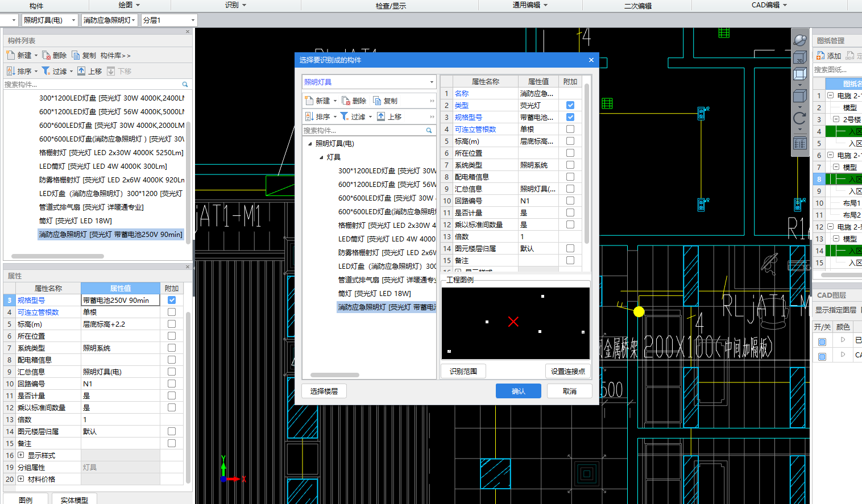This screenshot has height=504, width=862.
Task: Click search magnifier in dialog search box
Action: (x=429, y=130)
